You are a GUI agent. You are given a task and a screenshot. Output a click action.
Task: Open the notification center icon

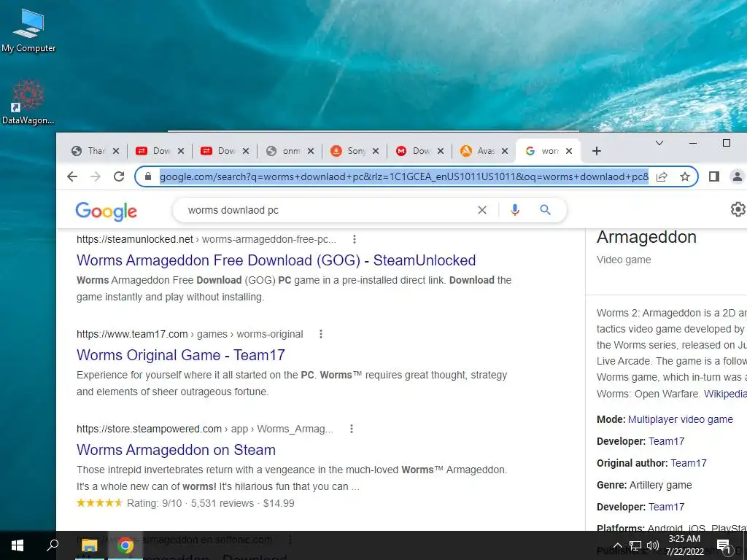(x=724, y=545)
